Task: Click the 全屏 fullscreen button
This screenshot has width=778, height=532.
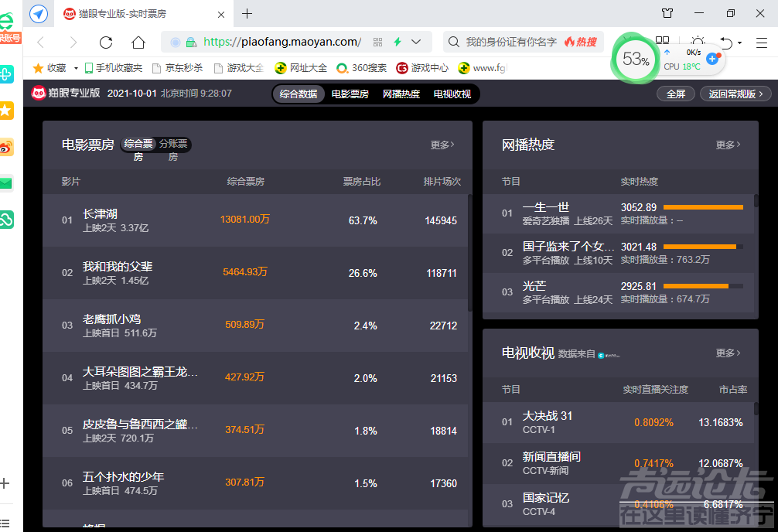Action: tap(675, 94)
